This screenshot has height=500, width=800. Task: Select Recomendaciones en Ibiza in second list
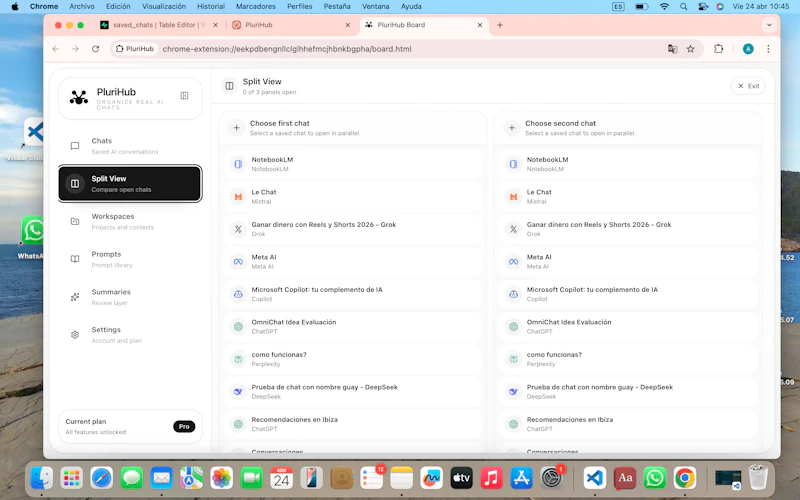(628, 424)
